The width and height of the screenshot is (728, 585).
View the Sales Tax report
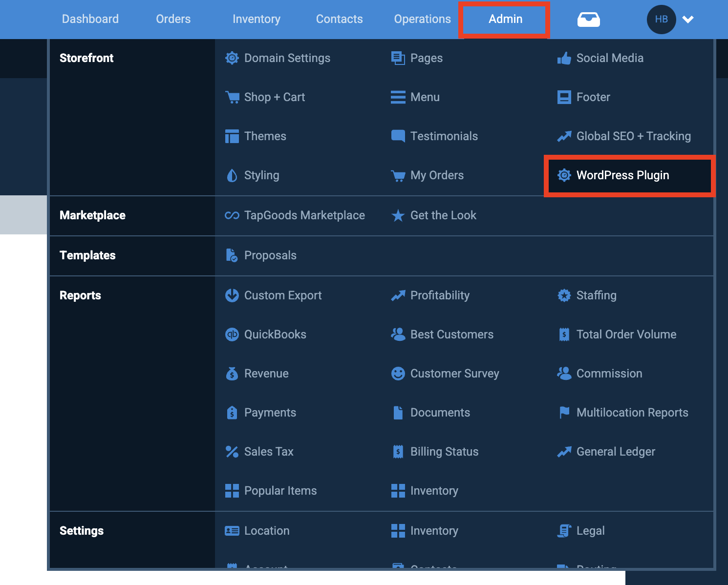pos(269,451)
